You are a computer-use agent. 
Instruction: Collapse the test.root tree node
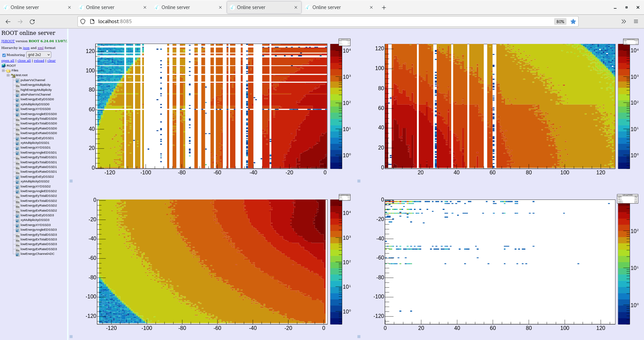pyautogui.click(x=8, y=75)
